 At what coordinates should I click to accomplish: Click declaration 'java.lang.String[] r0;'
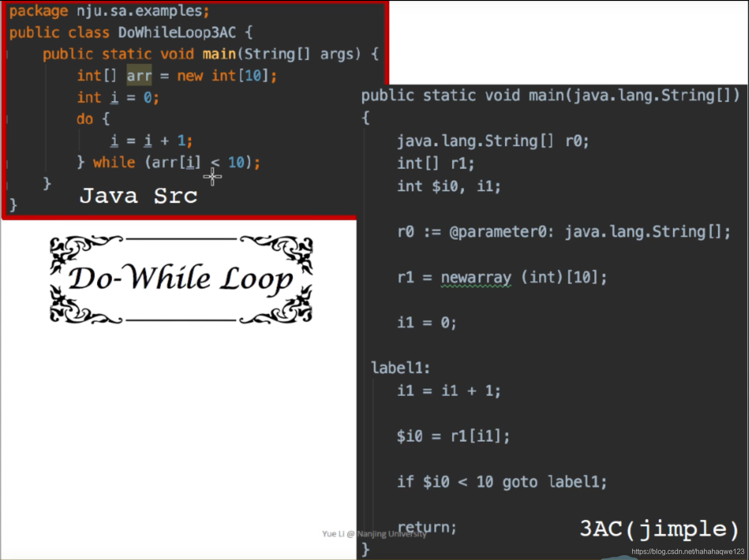[x=493, y=141]
